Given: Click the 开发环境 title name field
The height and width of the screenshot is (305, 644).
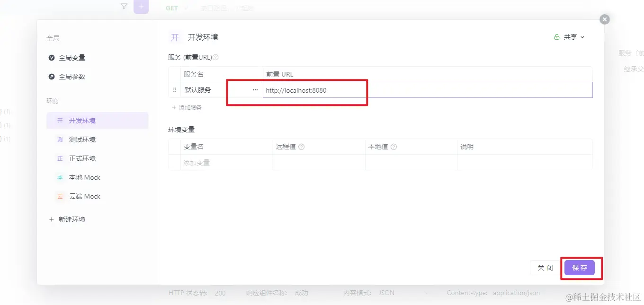Looking at the screenshot, I should click(203, 37).
